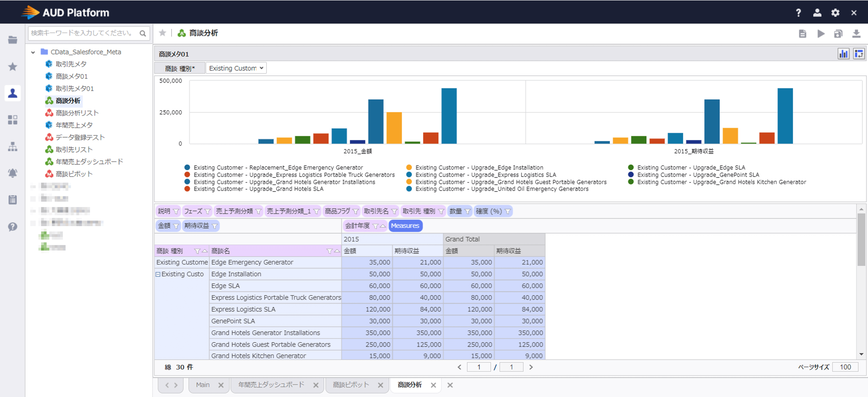Open 商談分析リスト in the tree

[77, 113]
